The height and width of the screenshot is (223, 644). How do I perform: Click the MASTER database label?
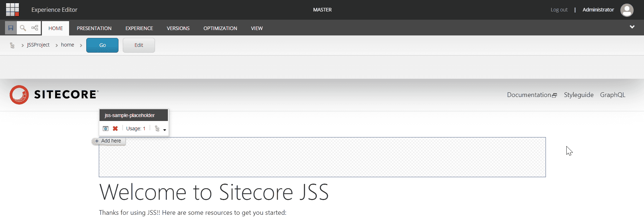pyautogui.click(x=322, y=10)
